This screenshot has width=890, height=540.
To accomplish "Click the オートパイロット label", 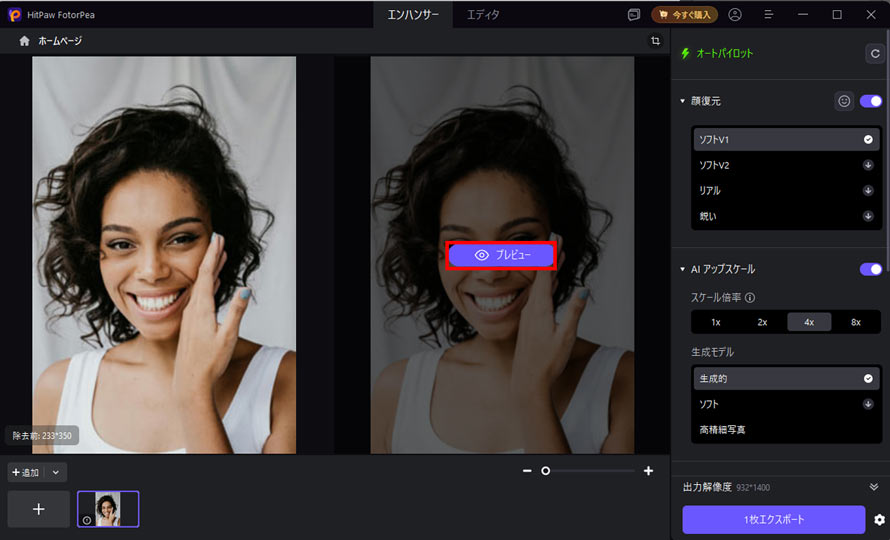I will pyautogui.click(x=724, y=53).
